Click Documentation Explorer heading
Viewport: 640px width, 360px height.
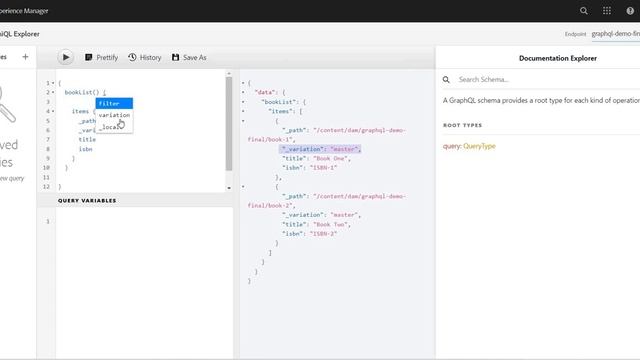click(558, 58)
